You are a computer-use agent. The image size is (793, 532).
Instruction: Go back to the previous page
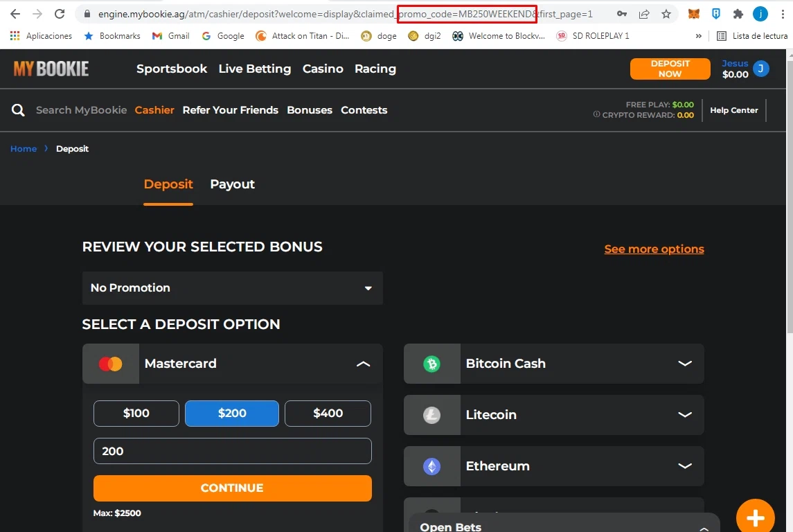click(15, 14)
